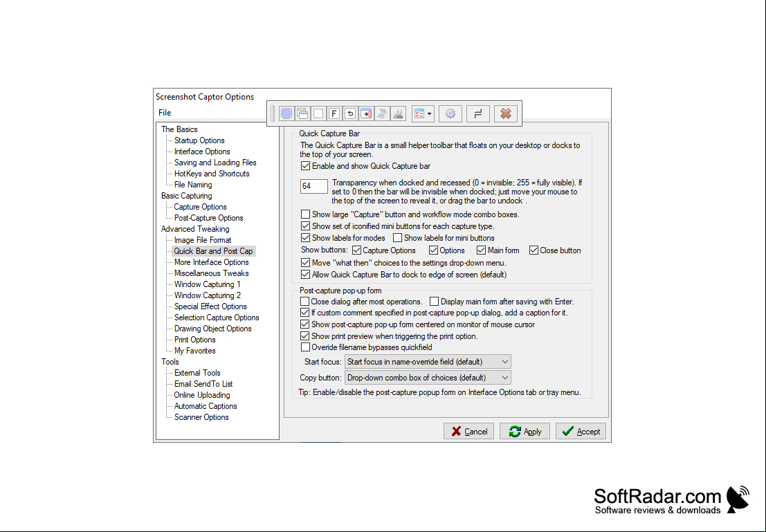Enable Show large Capture button checkbox
Viewport: 766px width, 532px height.
click(305, 214)
